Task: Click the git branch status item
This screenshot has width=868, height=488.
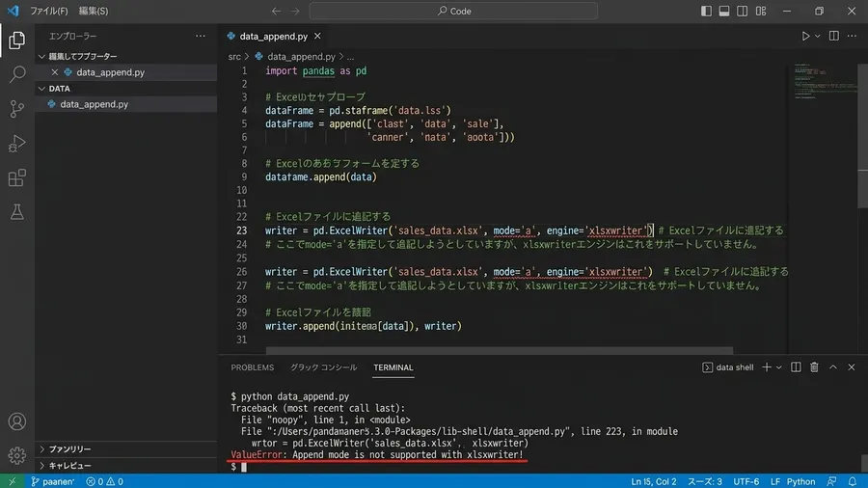Action: [x=53, y=481]
